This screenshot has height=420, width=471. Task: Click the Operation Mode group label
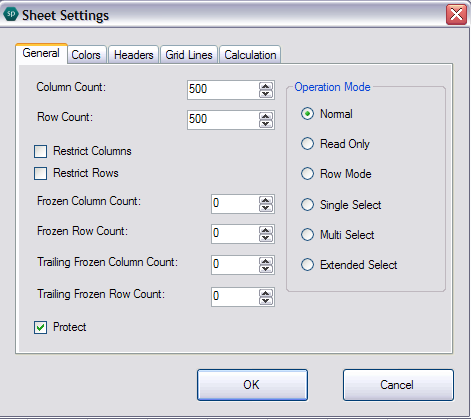pyautogui.click(x=332, y=87)
